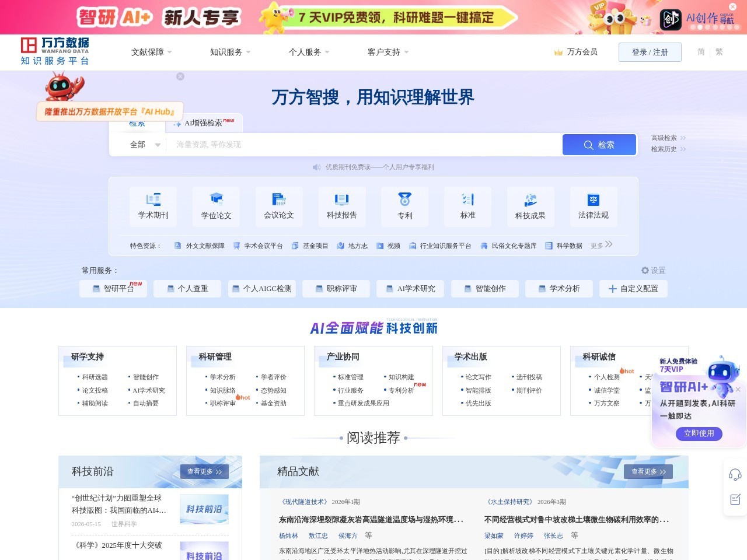747x560 pixels.
Task: Click the 外文文献保障 icon link
Action: [x=200, y=246]
